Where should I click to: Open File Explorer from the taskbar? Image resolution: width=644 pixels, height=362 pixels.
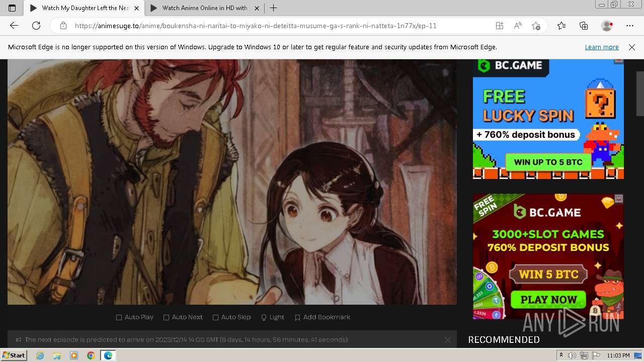tap(57, 355)
